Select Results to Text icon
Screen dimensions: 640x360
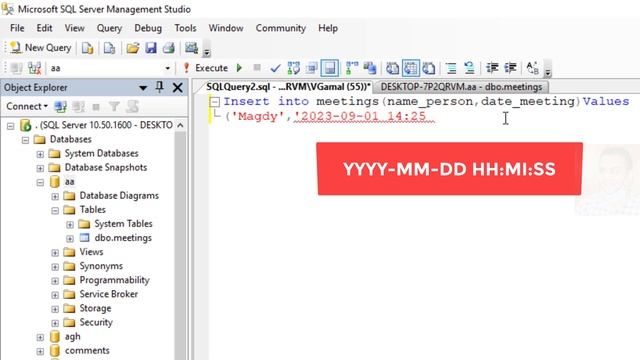[392, 68]
